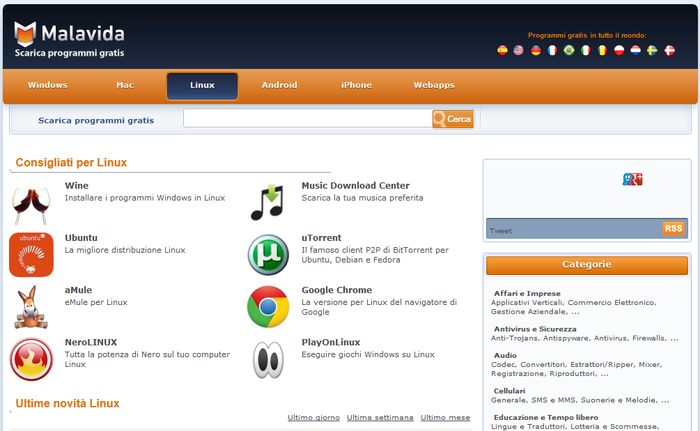Open the Ubuntu title link
This screenshot has height=431, width=700.
point(81,238)
